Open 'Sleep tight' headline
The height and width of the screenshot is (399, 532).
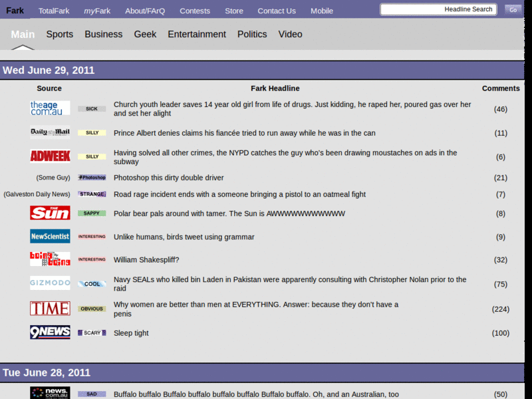131,333
